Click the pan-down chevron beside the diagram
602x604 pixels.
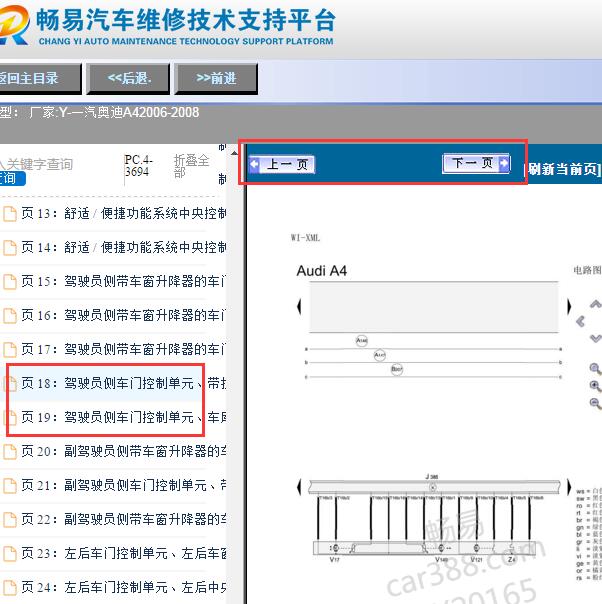[596, 338]
